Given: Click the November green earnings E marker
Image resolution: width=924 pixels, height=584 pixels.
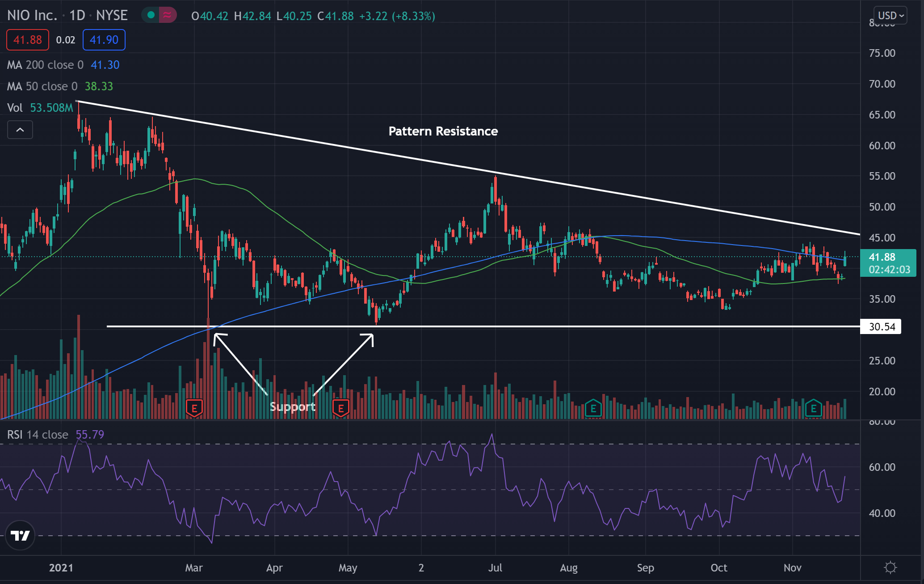Looking at the screenshot, I should point(814,408).
